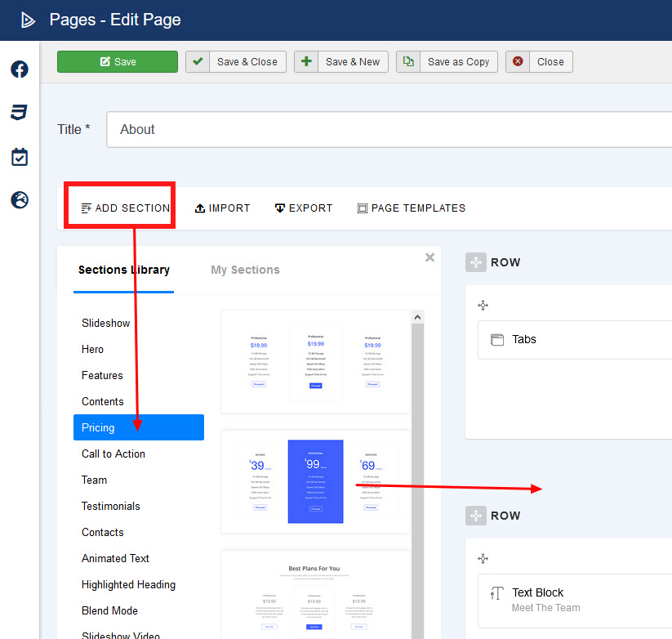Open the CSS3 icon in the sidebar

click(20, 113)
